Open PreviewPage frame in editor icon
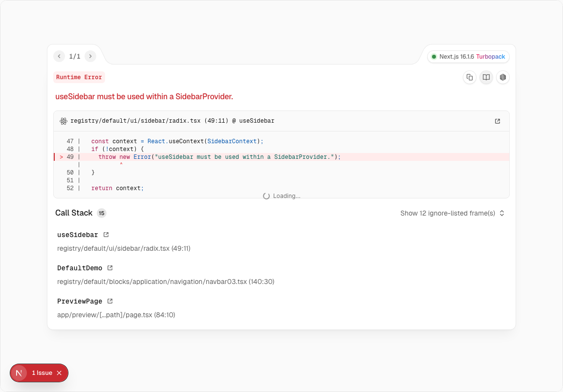Image resolution: width=563 pixels, height=392 pixels. point(110,301)
